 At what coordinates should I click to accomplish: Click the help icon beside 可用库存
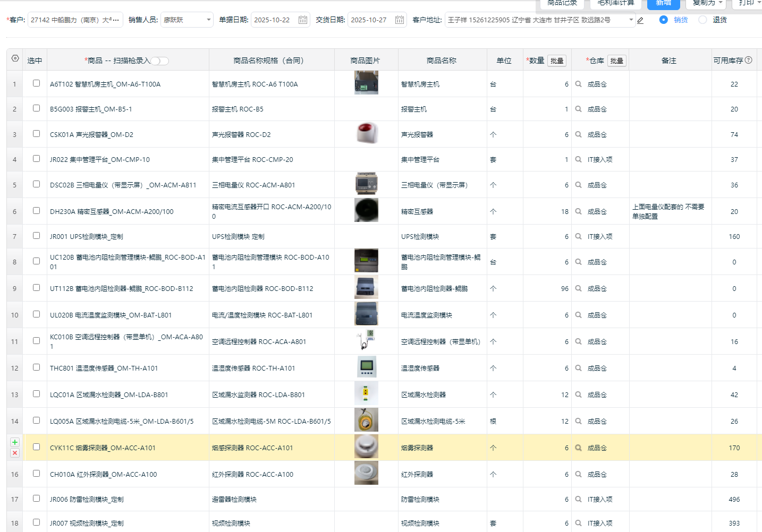(x=749, y=60)
